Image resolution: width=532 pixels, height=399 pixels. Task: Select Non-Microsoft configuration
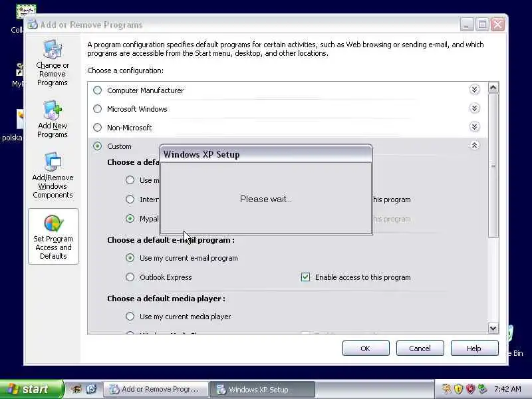pos(97,128)
